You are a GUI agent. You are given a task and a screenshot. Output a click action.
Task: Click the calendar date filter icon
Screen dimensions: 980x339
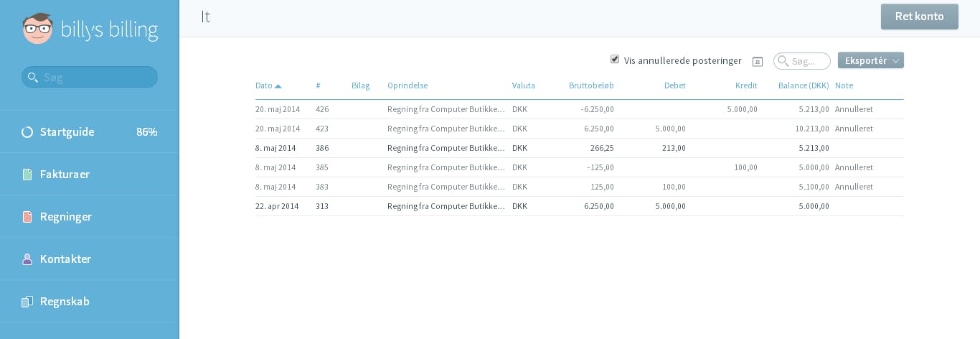(x=757, y=62)
